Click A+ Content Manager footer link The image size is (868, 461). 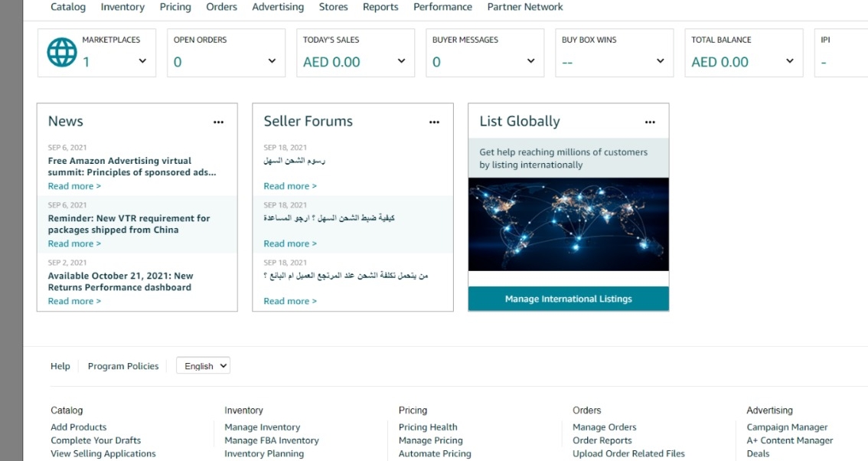[x=790, y=440]
